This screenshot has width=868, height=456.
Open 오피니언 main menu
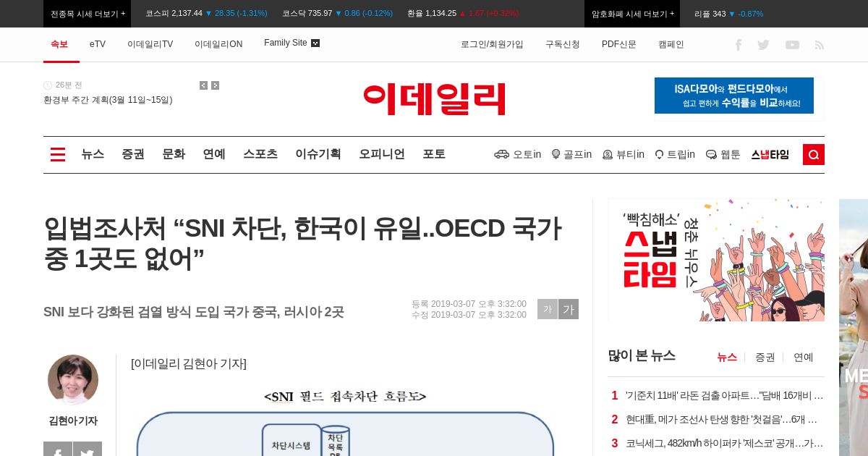tap(382, 154)
